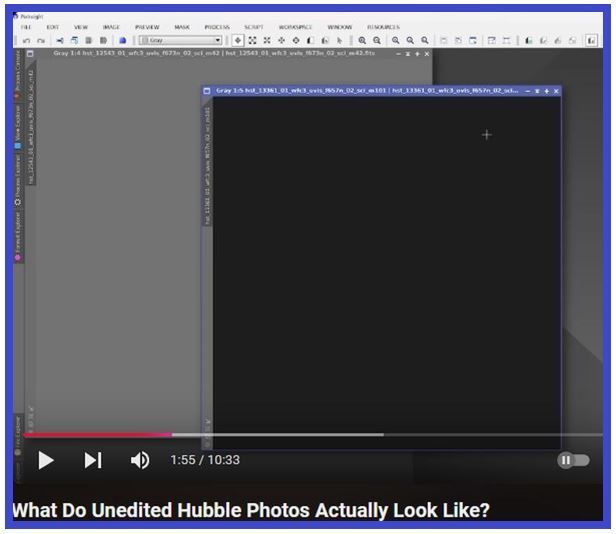Click the 1:55 / 10:33 time display

pos(205,460)
